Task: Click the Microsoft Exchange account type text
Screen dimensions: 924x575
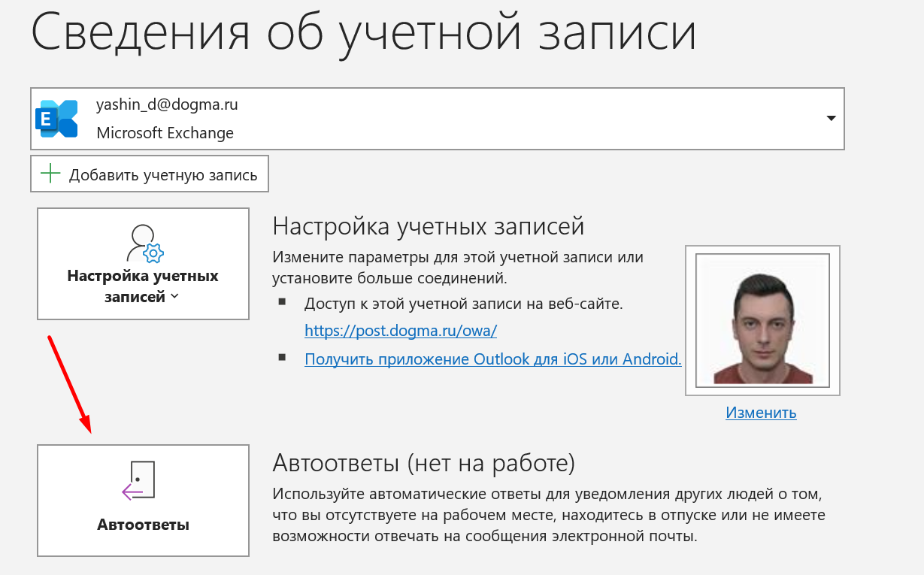Action: (x=165, y=133)
